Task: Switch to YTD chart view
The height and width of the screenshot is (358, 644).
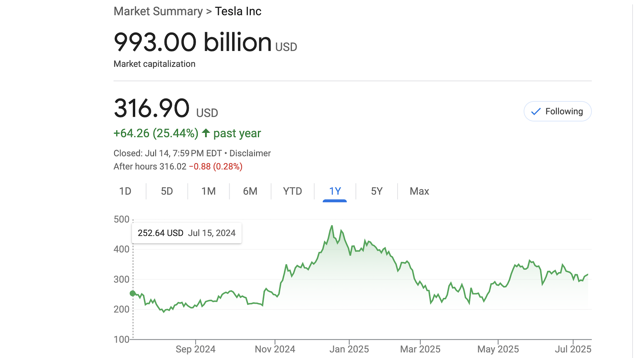Action: point(292,191)
